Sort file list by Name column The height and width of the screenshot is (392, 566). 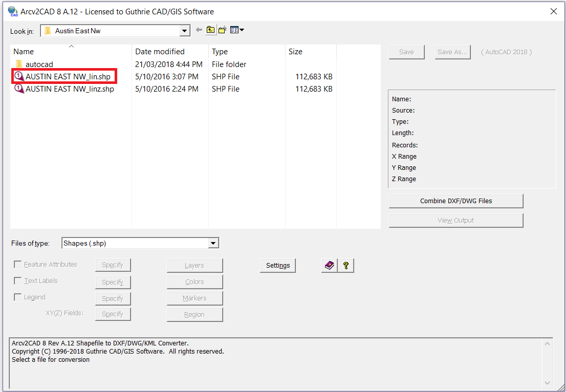(71, 52)
